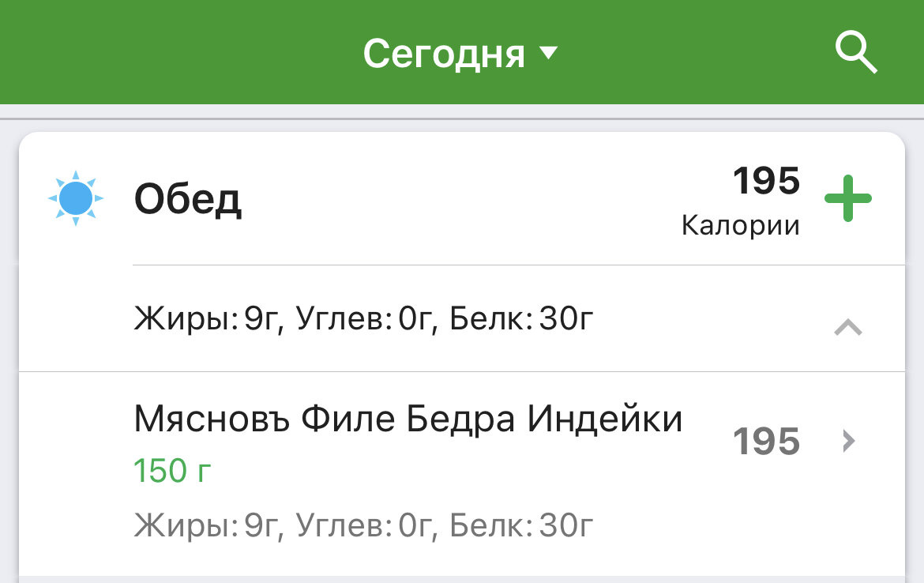Select the lunch meal weather icon
This screenshot has height=583, width=924.
click(x=76, y=198)
